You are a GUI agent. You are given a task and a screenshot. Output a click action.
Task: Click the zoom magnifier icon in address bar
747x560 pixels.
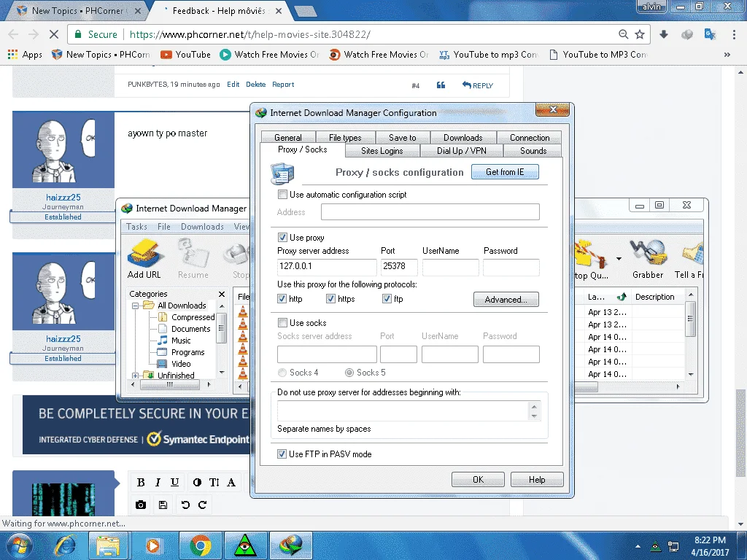tap(623, 34)
